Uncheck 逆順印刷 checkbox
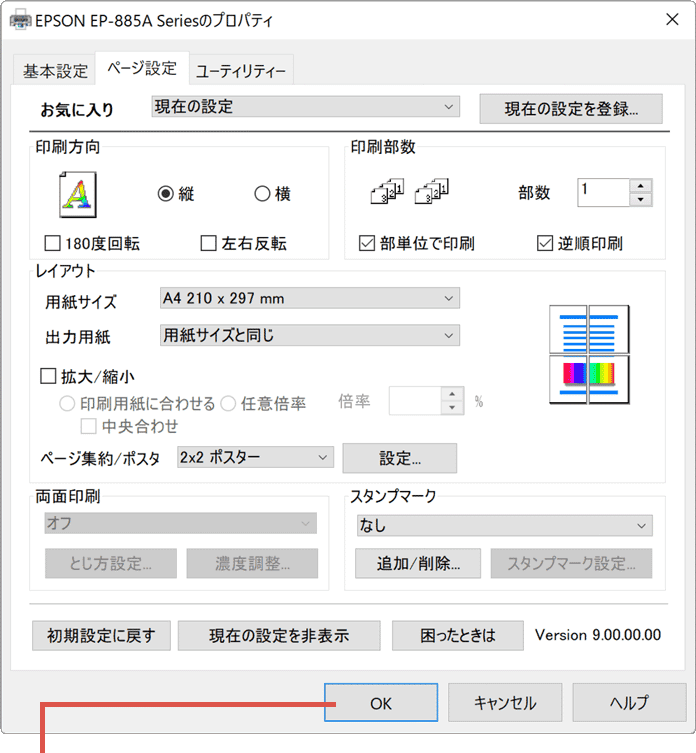Viewport: 696px width, 753px height. tap(545, 243)
